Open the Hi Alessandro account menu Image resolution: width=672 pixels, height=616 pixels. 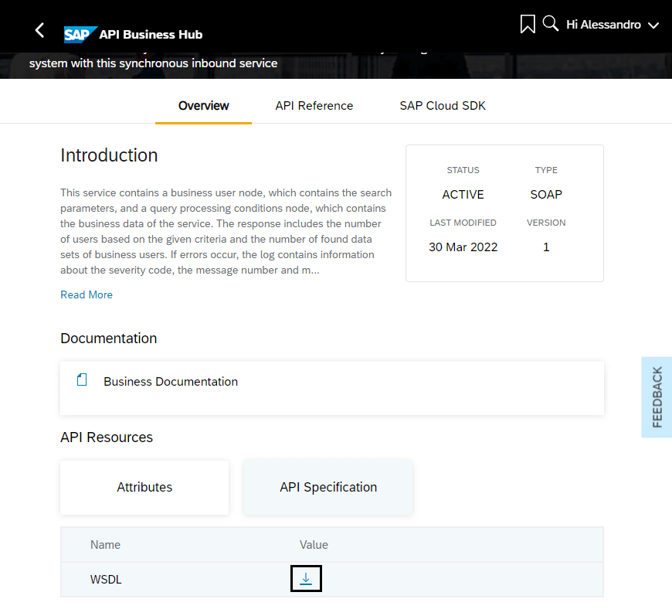(603, 25)
